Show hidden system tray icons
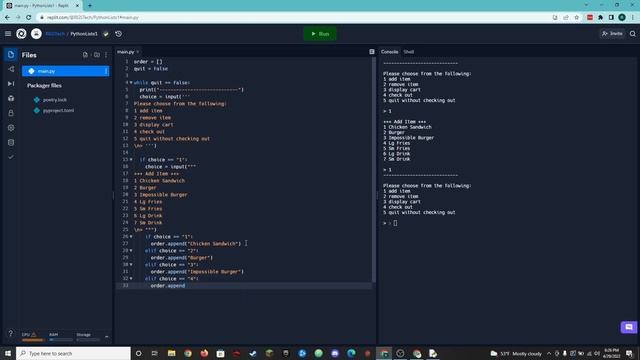Viewport: 640px width, 360px height. click(x=549, y=353)
